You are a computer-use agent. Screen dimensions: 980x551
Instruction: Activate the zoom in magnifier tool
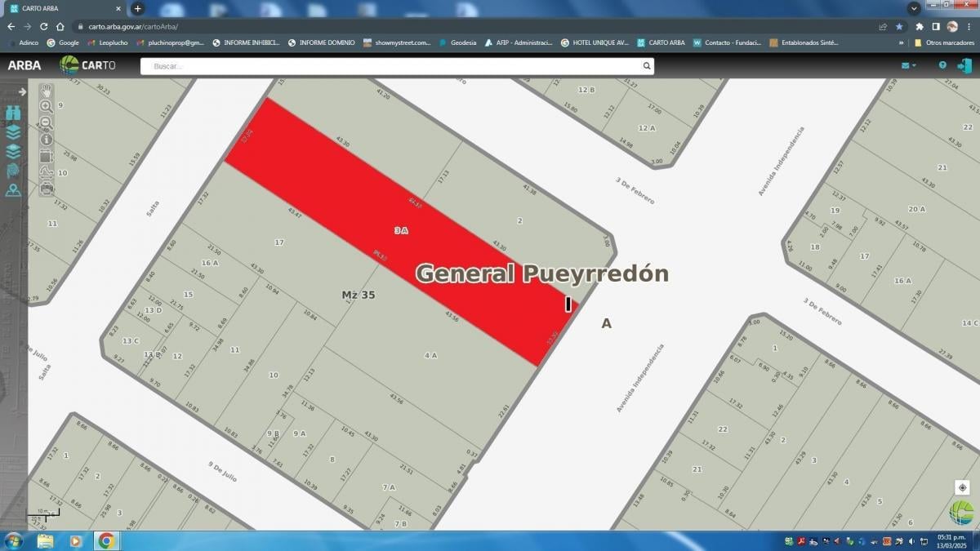[47, 107]
